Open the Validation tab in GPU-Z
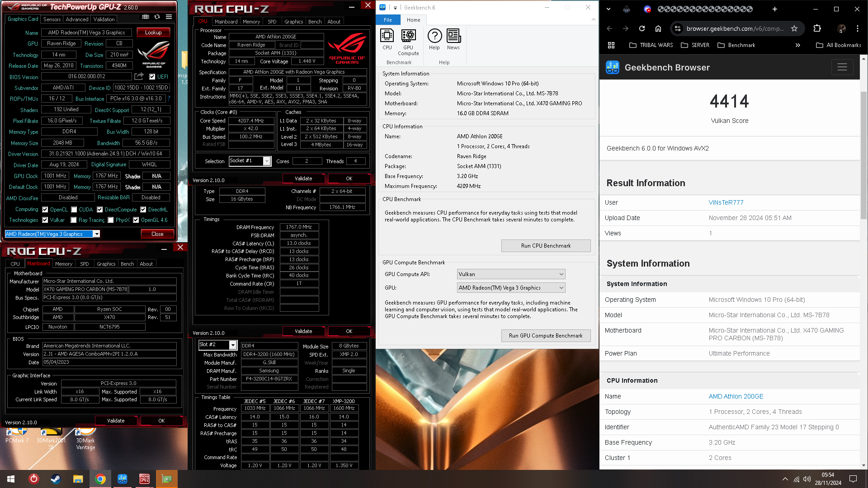The image size is (868, 488). 104,19
